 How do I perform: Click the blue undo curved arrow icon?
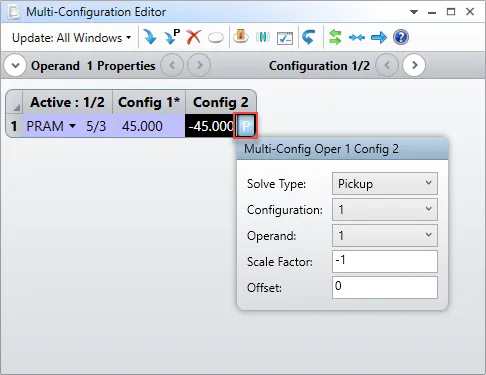pyautogui.click(x=309, y=37)
